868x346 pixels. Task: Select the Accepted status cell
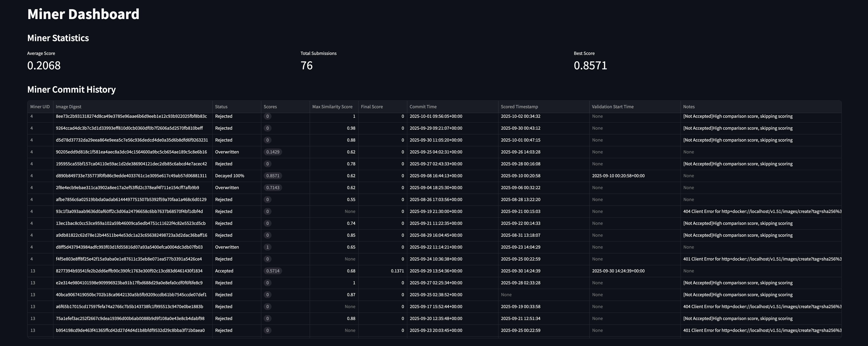224,271
